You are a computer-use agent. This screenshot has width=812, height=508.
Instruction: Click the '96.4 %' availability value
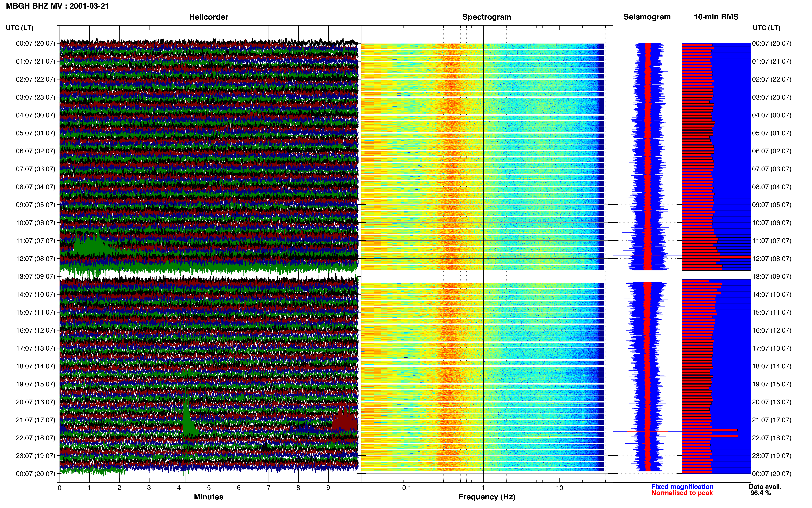point(761,493)
